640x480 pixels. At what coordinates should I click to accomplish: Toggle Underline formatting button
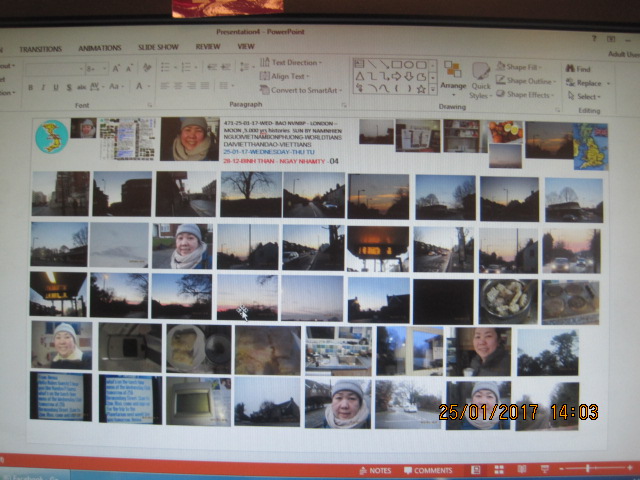(56, 87)
